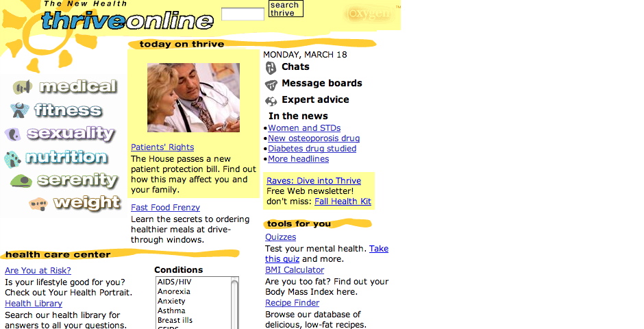The width and height of the screenshot is (644, 329).
Task: Click the today on thrive heading
Action: (x=182, y=45)
